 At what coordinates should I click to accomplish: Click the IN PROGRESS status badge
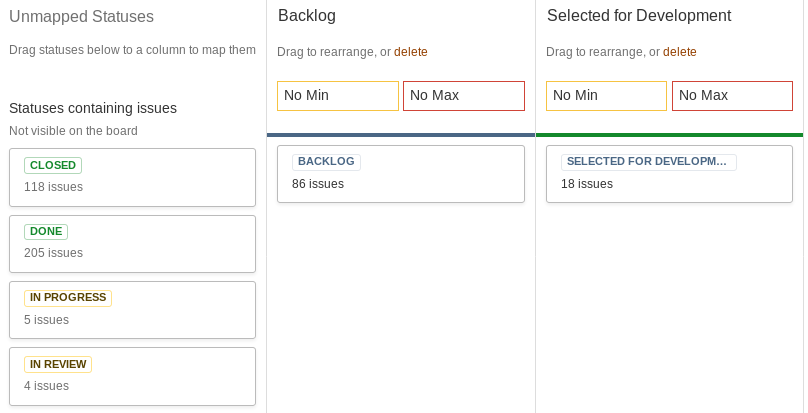click(68, 298)
